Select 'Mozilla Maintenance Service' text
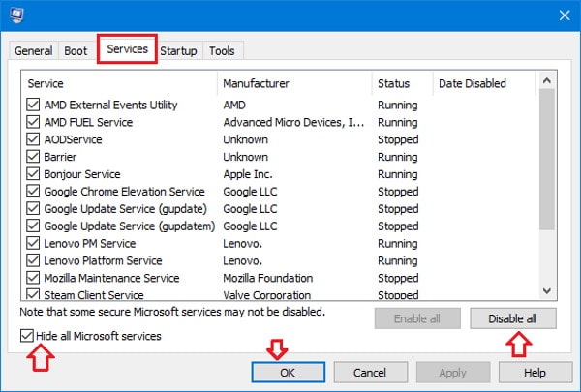The height and width of the screenshot is (392, 581). tap(111, 278)
